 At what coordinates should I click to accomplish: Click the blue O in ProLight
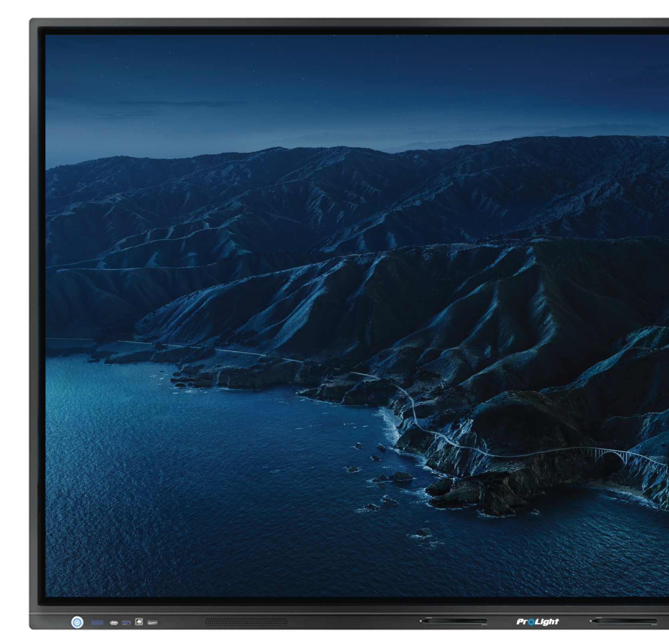(x=531, y=622)
